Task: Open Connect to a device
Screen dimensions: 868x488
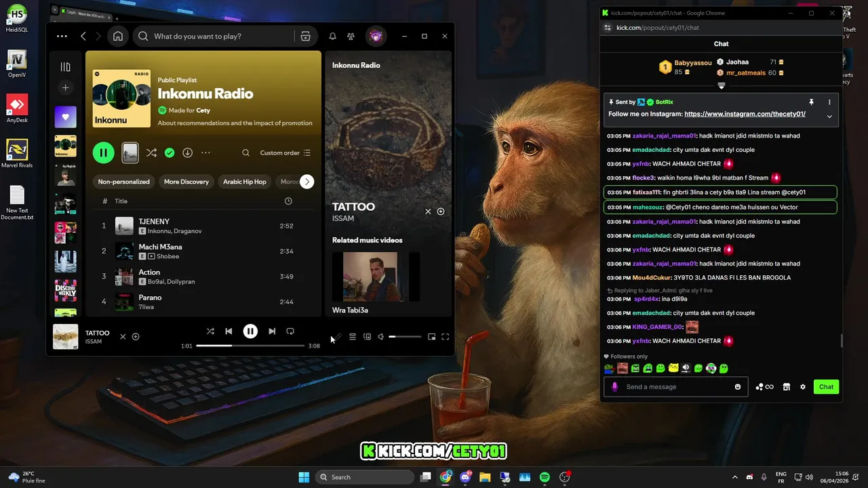Action: (368, 337)
